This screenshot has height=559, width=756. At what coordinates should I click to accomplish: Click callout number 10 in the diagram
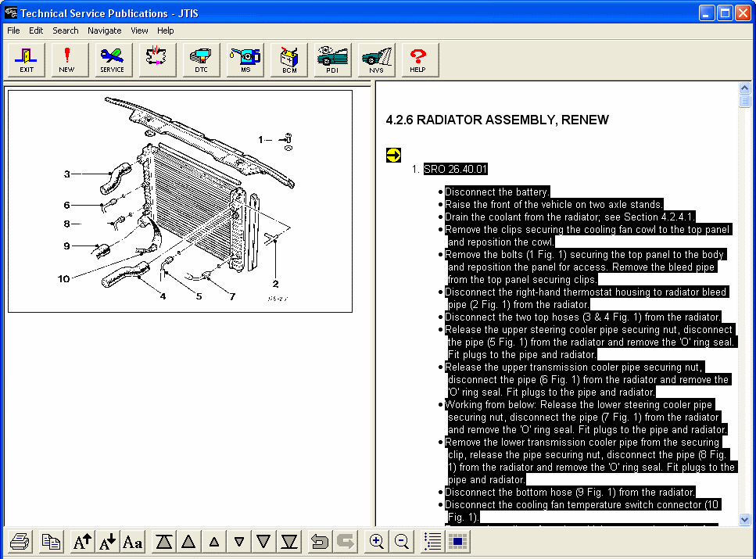coord(63,279)
